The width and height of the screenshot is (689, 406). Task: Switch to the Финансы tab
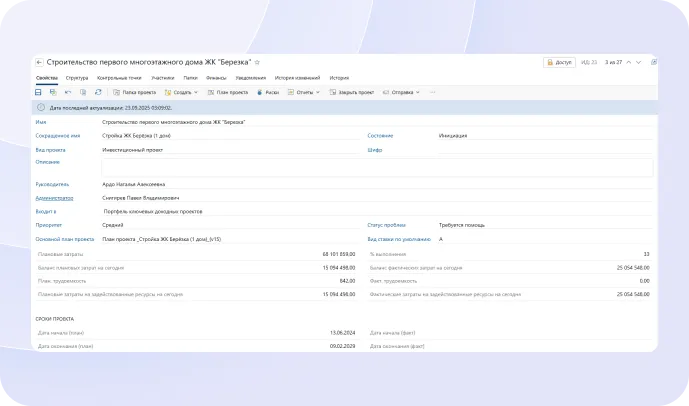click(x=216, y=77)
